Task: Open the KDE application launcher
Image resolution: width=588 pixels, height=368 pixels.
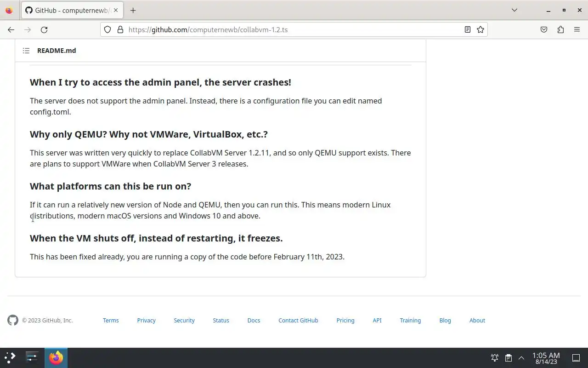Action: 10,357
